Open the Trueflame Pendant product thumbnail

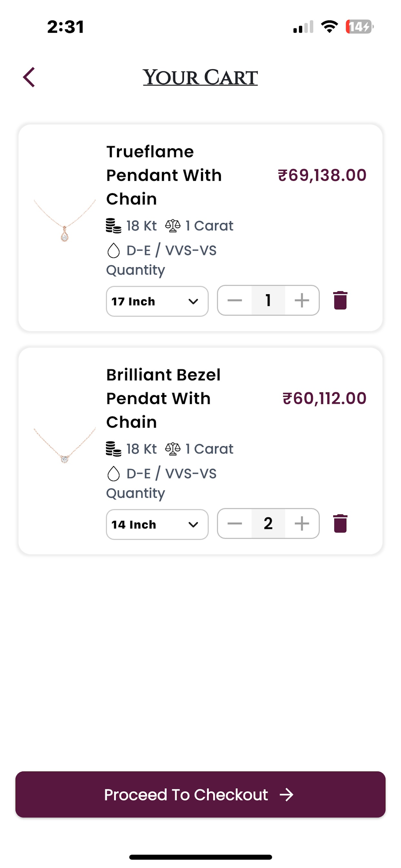[65, 221]
